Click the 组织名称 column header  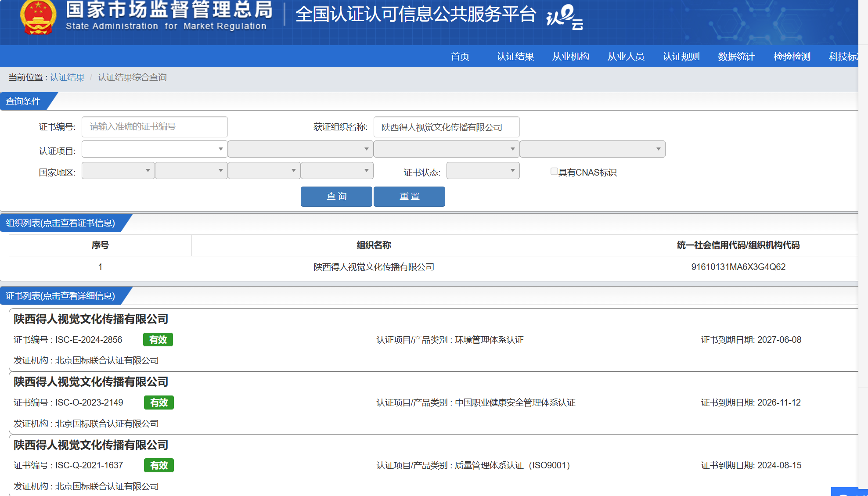(x=374, y=245)
